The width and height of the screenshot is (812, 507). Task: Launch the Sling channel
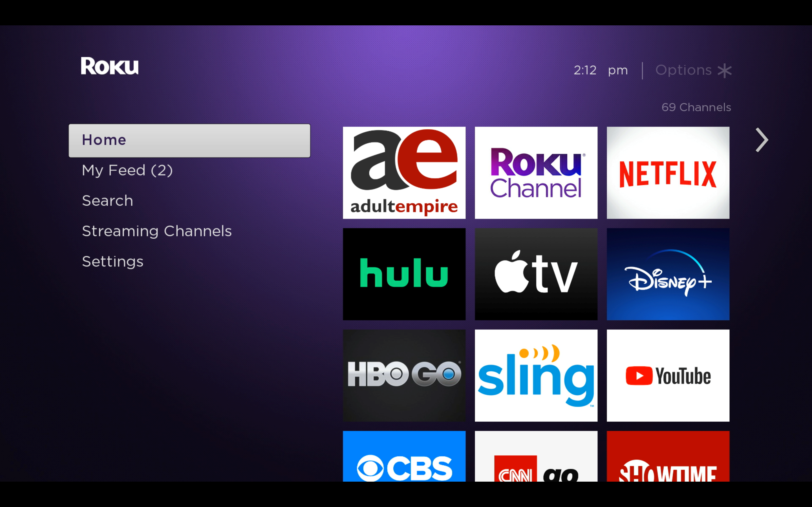(536, 375)
